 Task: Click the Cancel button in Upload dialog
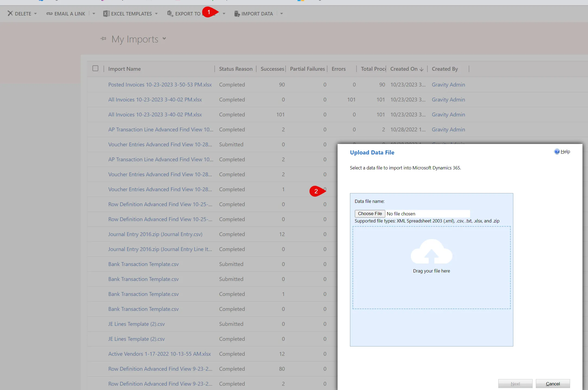[553, 383]
